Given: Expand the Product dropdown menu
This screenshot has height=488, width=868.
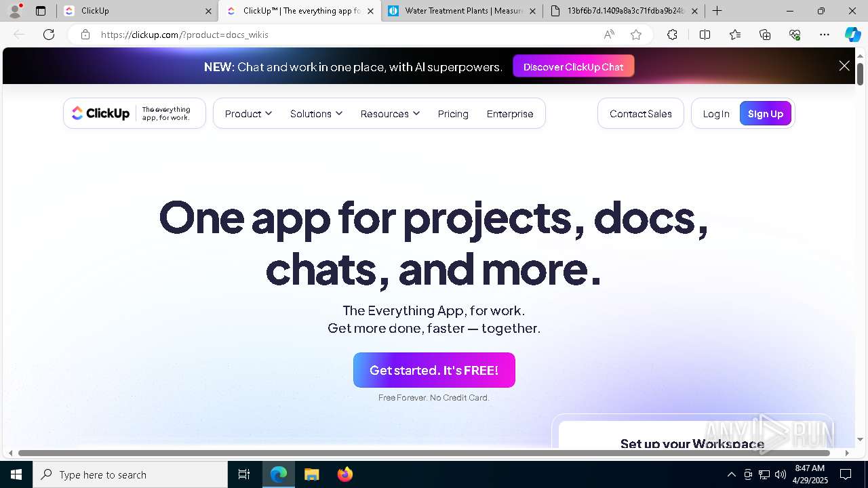Looking at the screenshot, I should click(x=248, y=114).
